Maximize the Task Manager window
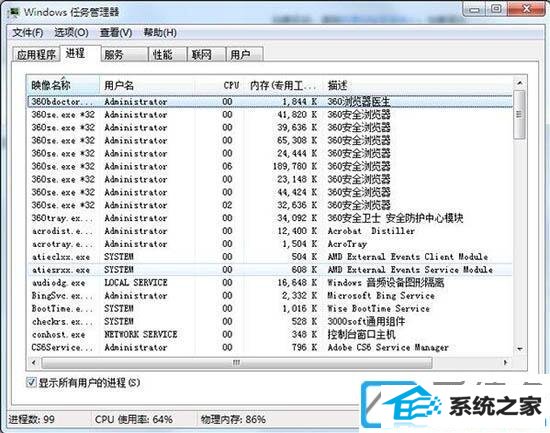 [496, 9]
